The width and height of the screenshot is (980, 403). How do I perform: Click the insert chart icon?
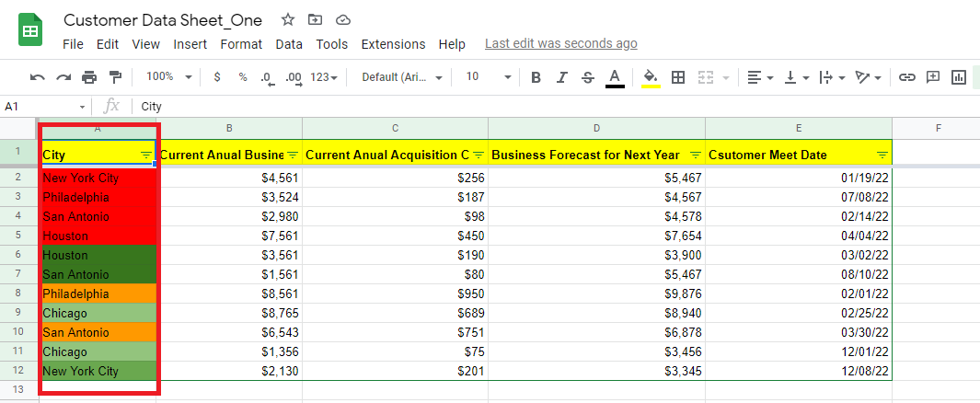(x=959, y=77)
